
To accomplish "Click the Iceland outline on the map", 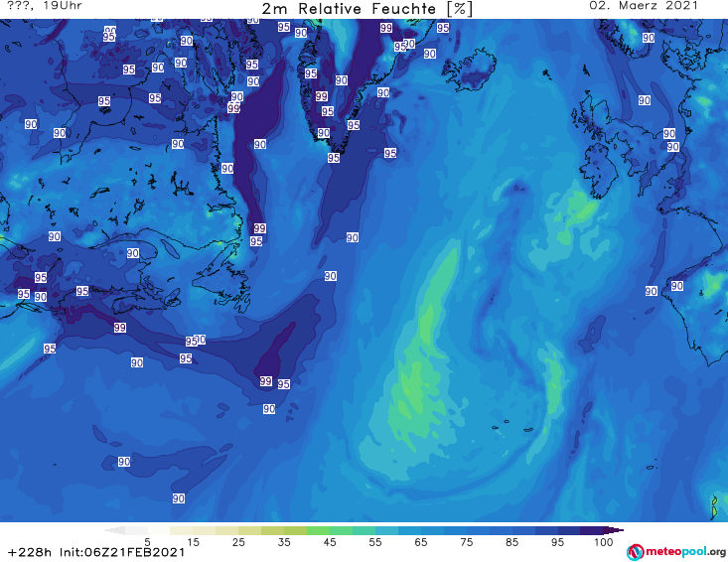I will (x=469, y=71).
